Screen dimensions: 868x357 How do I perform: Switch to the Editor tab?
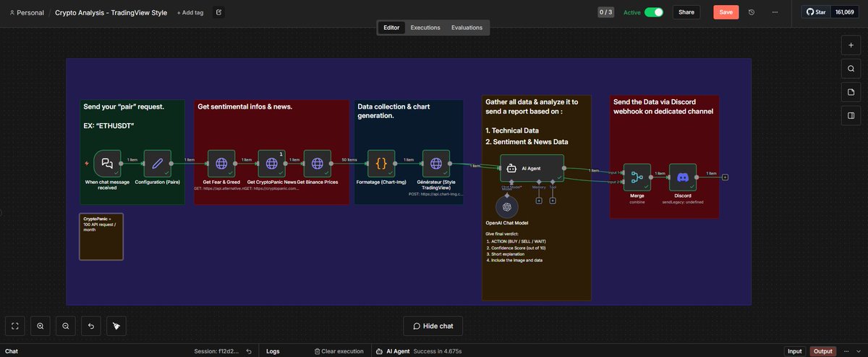(391, 28)
